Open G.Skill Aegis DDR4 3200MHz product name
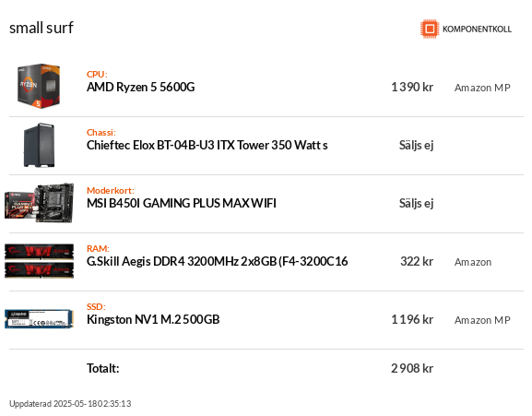 pyautogui.click(x=218, y=261)
